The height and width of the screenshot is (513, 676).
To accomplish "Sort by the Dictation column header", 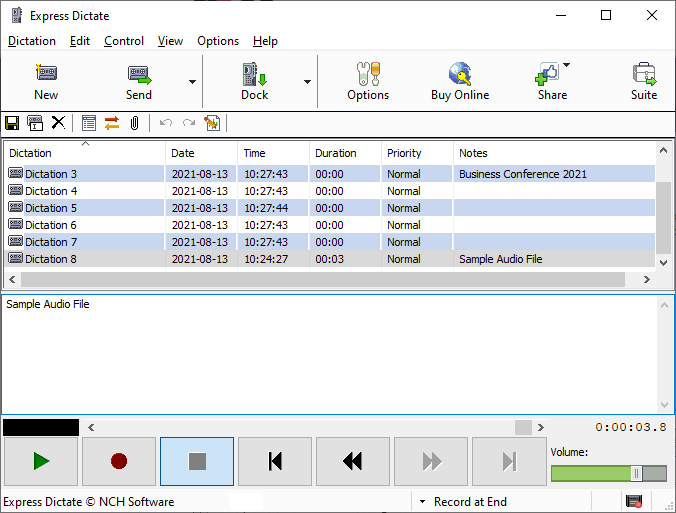I will [x=84, y=153].
